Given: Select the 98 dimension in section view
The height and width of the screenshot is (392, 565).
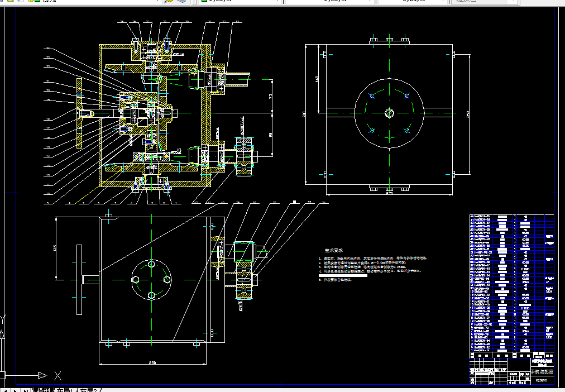Looking at the screenshot, I should click(271, 135).
